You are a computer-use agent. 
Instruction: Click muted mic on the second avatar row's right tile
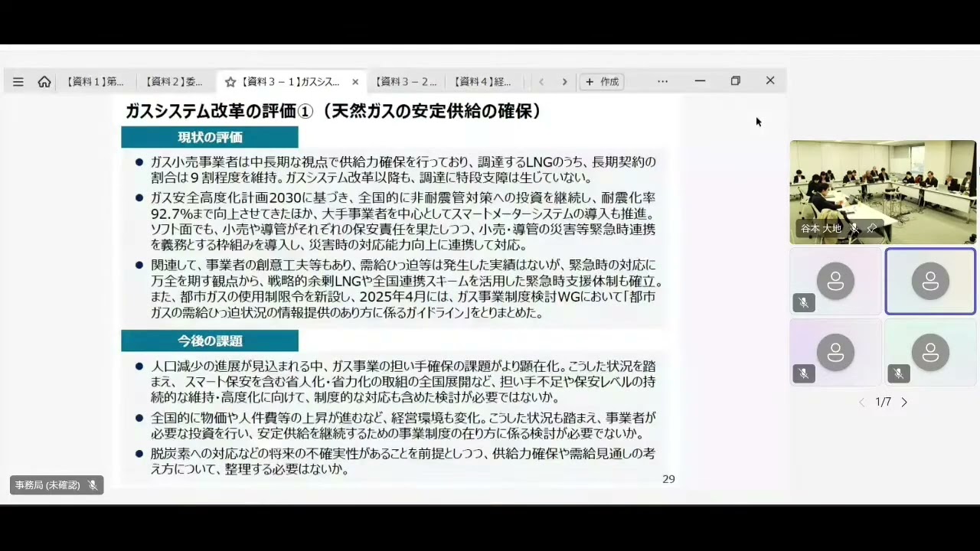[898, 373]
